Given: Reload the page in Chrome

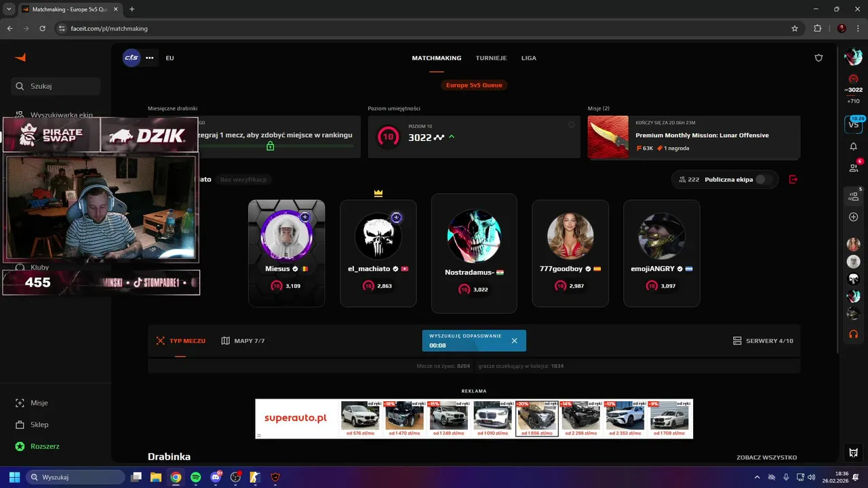Looking at the screenshot, I should tap(42, 28).
